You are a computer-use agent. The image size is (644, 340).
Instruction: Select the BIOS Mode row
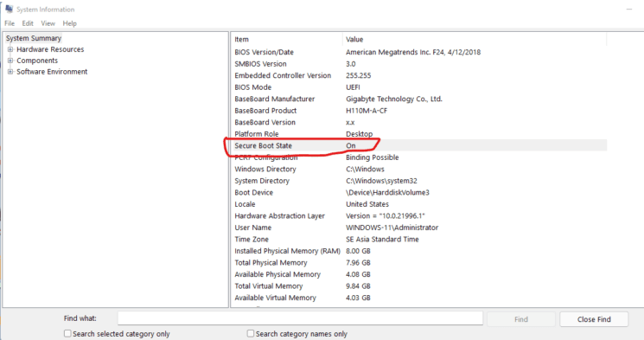tap(419, 87)
